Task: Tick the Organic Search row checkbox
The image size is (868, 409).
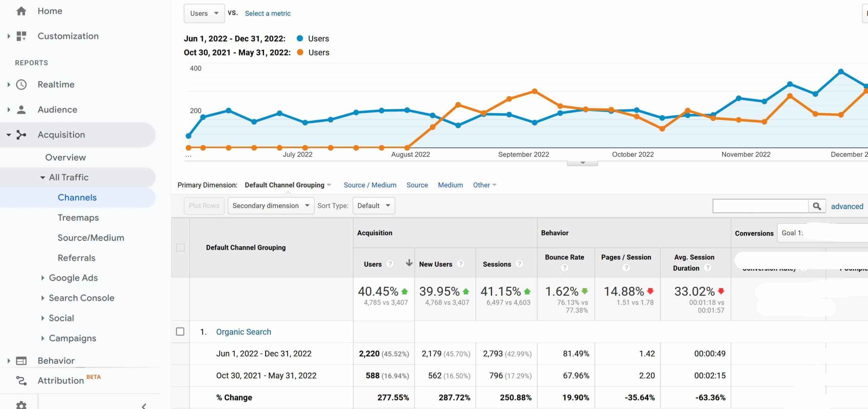Action: [x=180, y=331]
